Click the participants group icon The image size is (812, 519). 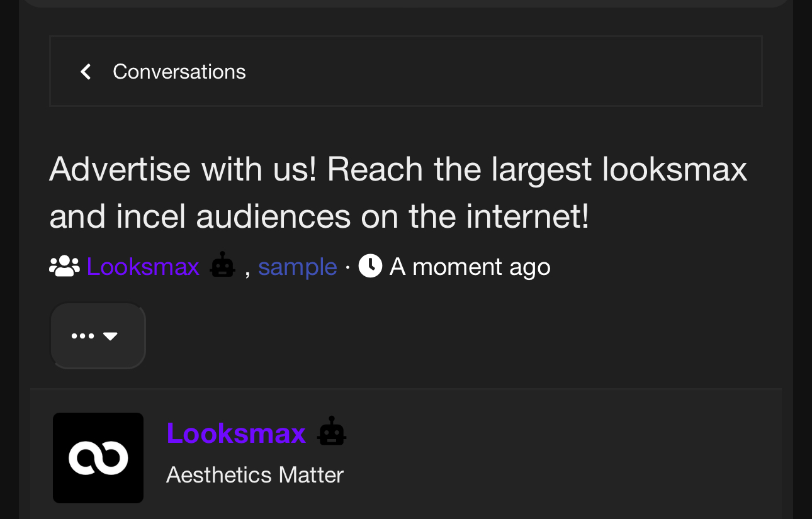click(x=64, y=267)
